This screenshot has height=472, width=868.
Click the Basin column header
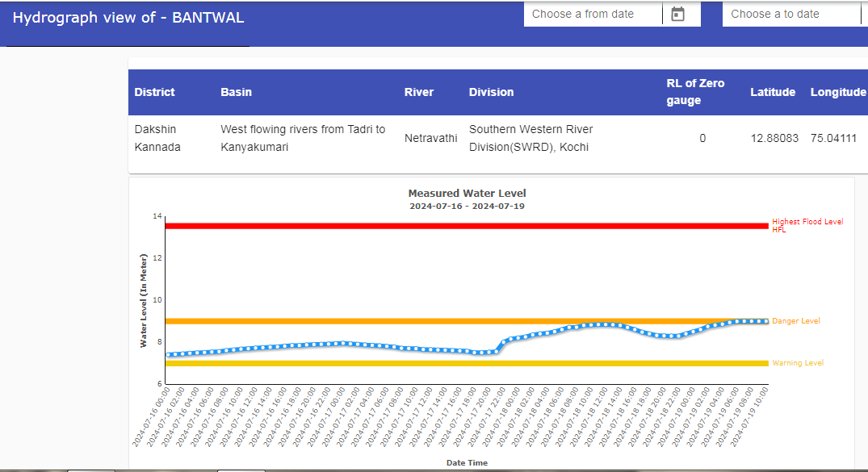tap(237, 92)
